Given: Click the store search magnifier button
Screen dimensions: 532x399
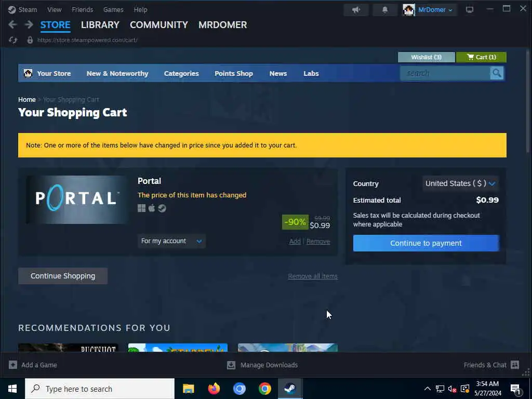Looking at the screenshot, I should [497, 73].
